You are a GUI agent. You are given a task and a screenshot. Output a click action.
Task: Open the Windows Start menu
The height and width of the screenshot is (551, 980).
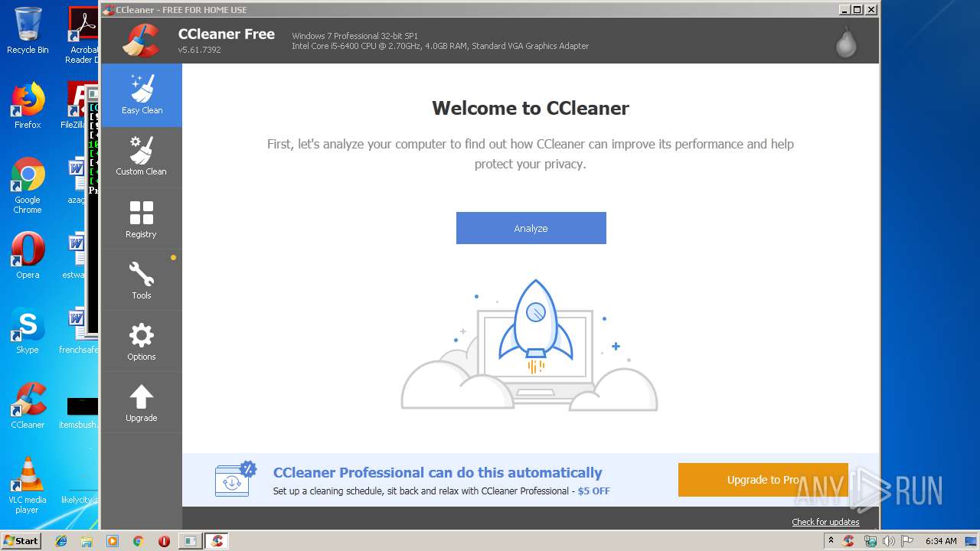point(21,540)
